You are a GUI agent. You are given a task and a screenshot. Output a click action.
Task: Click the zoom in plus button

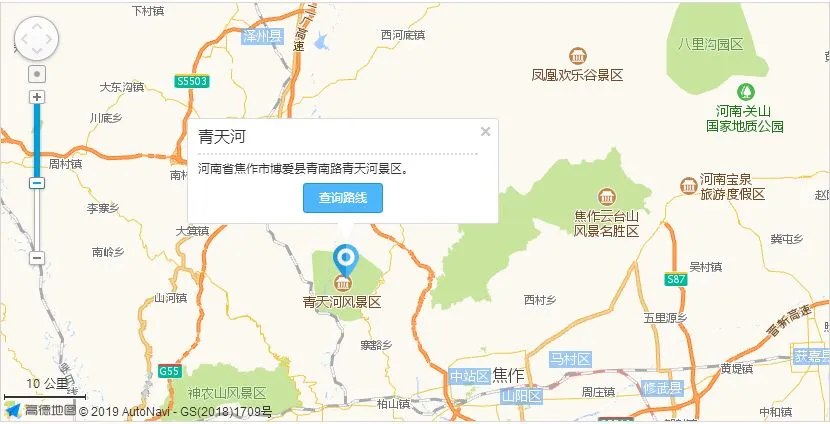coord(37,97)
